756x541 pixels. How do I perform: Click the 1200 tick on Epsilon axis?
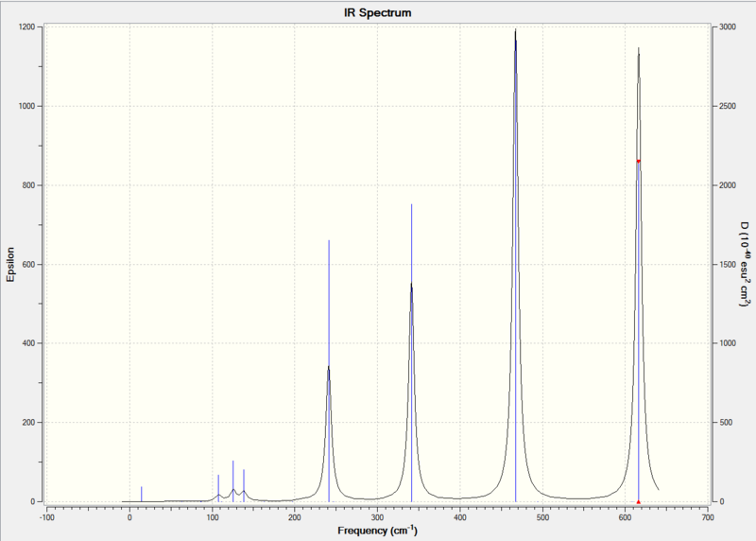(x=27, y=27)
